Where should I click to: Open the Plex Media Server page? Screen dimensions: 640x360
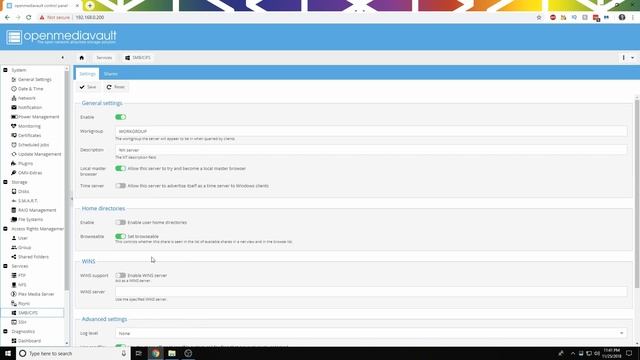pos(36,294)
